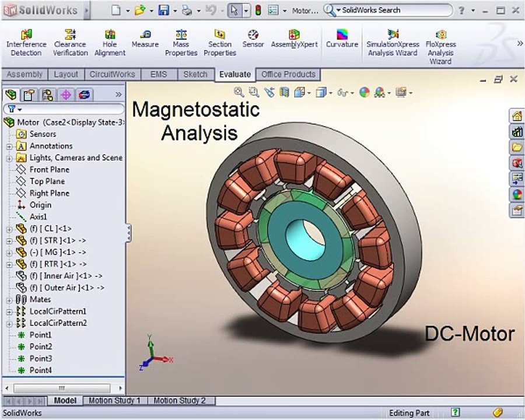
Task: Open the Save dropdown arrow
Action: (x=175, y=10)
